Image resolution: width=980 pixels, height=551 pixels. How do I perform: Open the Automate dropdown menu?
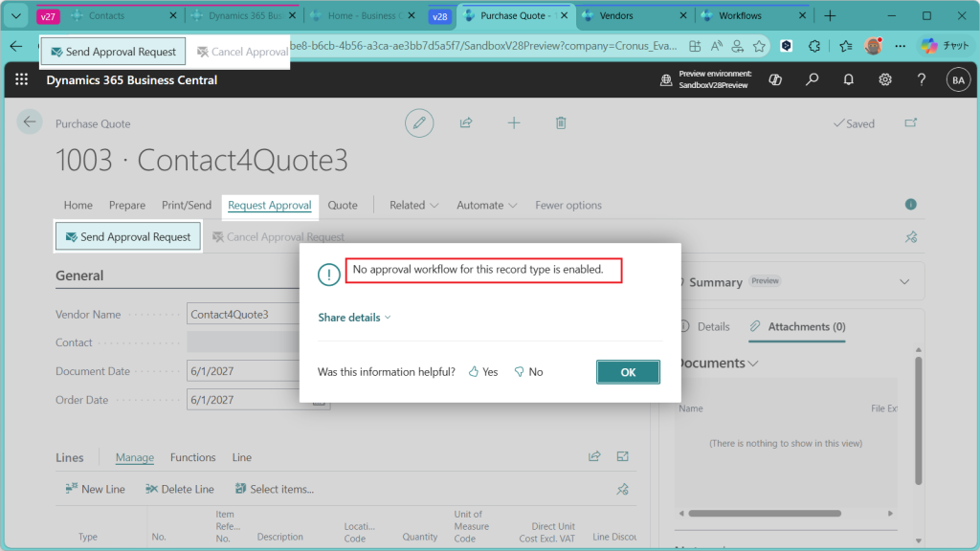click(x=486, y=205)
